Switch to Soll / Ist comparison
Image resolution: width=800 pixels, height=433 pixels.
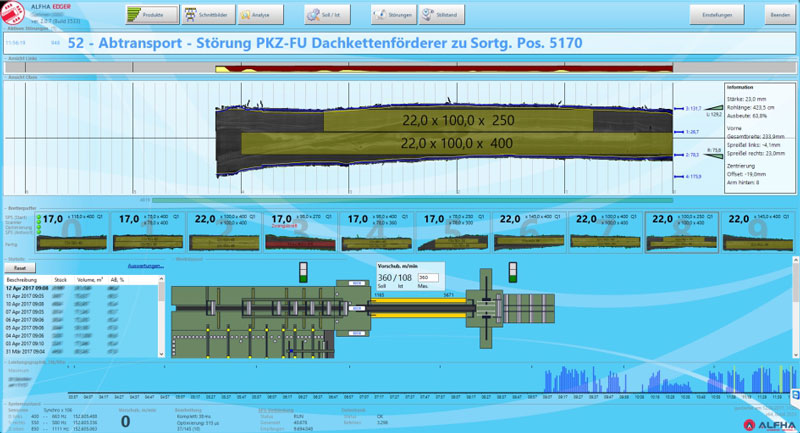coord(328,15)
